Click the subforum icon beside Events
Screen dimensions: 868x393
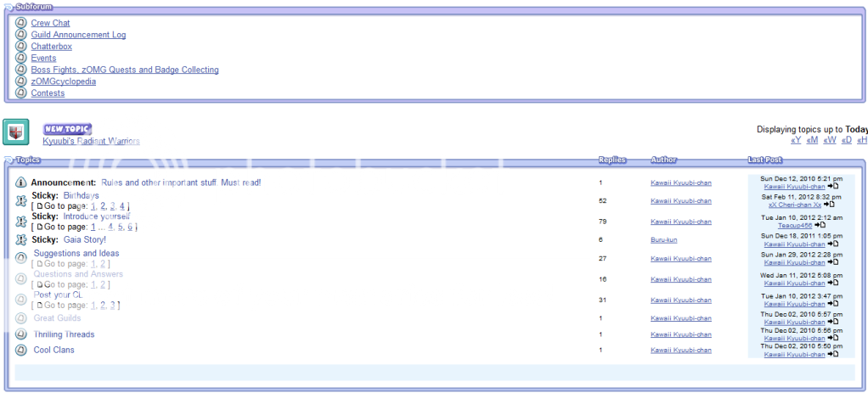click(21, 59)
